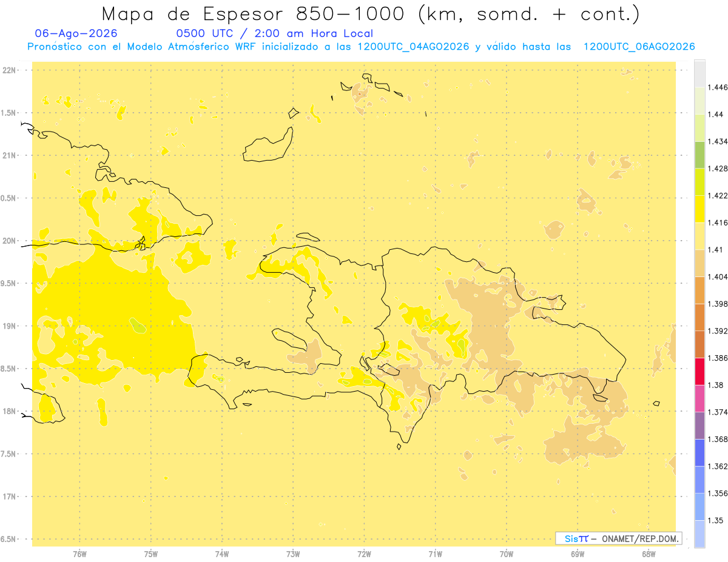Click the latitude label '22N'
This screenshot has height=562, width=728.
(9, 70)
